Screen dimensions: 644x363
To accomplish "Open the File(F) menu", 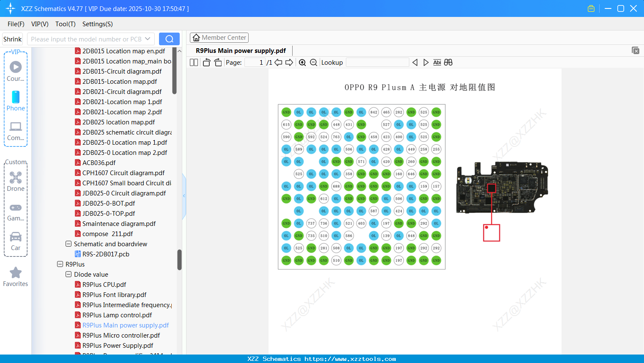I will 16,24.
